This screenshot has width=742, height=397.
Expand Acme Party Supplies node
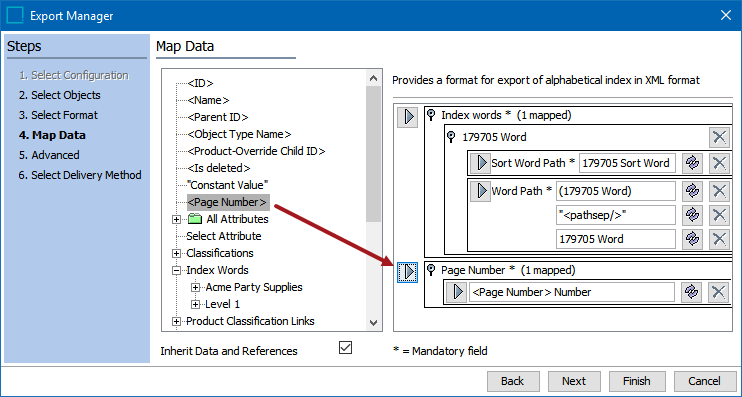(x=195, y=288)
